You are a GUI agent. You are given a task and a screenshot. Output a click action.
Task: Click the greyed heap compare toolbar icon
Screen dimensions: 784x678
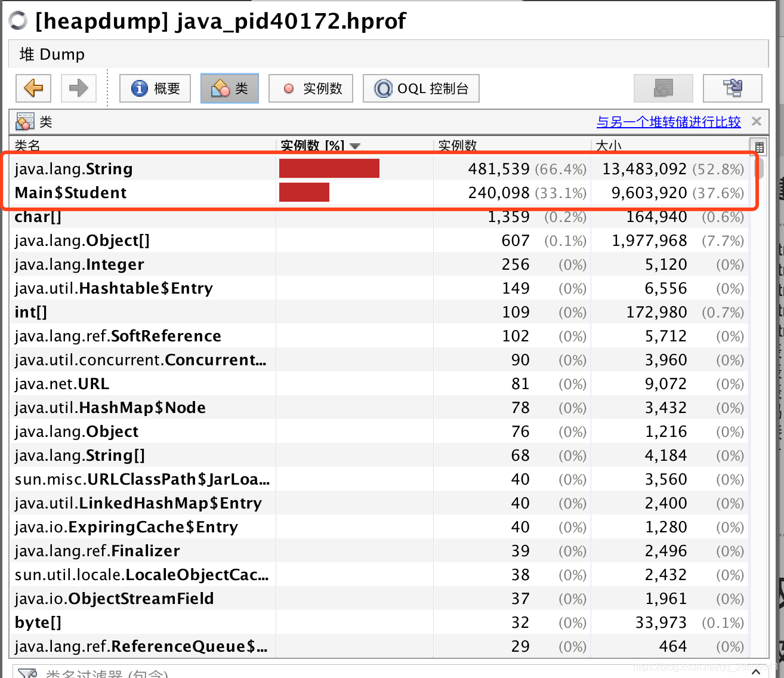663,88
